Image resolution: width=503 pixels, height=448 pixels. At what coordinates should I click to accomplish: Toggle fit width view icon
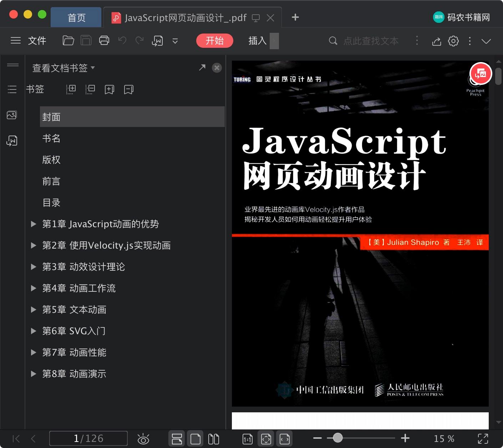point(285,439)
